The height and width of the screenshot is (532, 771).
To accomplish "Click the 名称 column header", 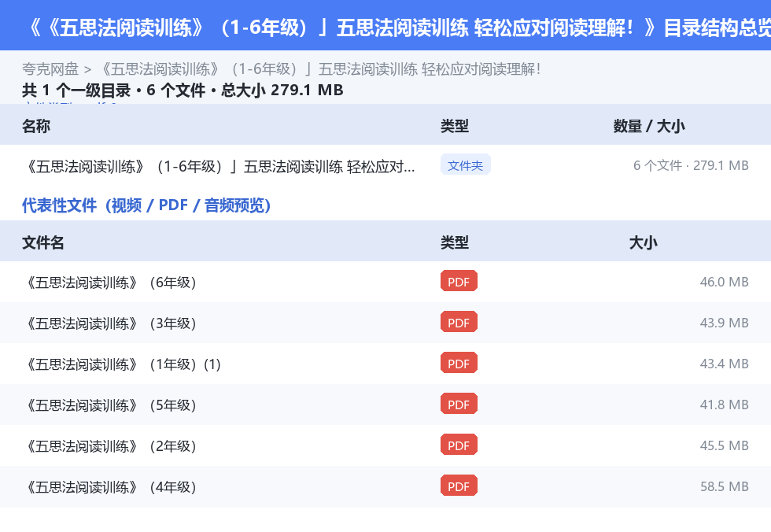I will (x=36, y=126).
